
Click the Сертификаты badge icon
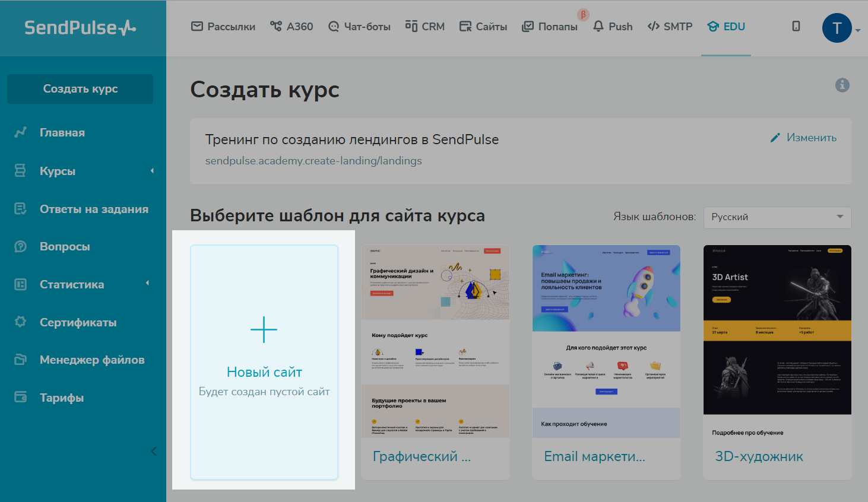tap(20, 322)
